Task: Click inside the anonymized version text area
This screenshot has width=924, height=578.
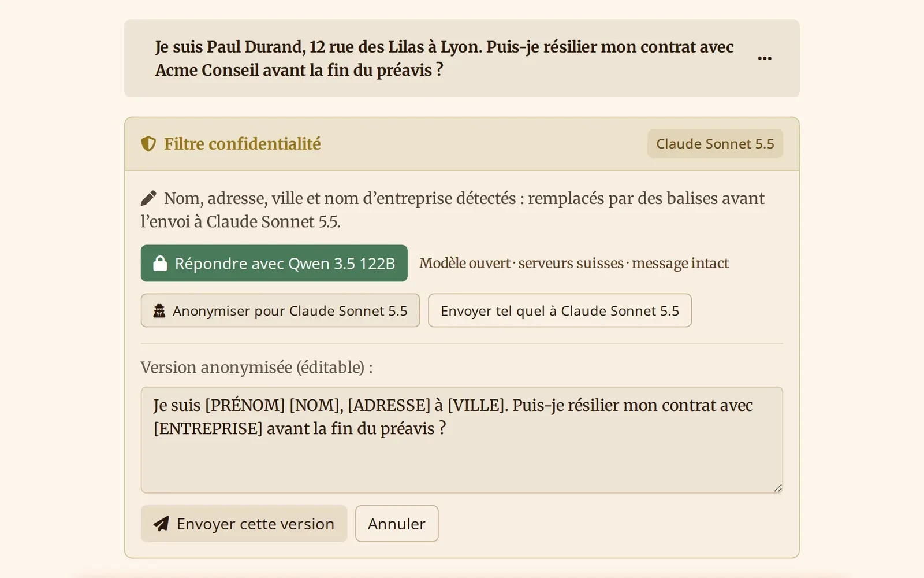Action: (x=462, y=440)
